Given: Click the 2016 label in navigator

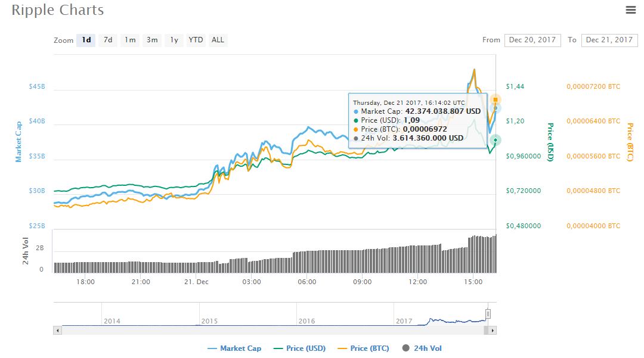Looking at the screenshot, I should [306, 321].
